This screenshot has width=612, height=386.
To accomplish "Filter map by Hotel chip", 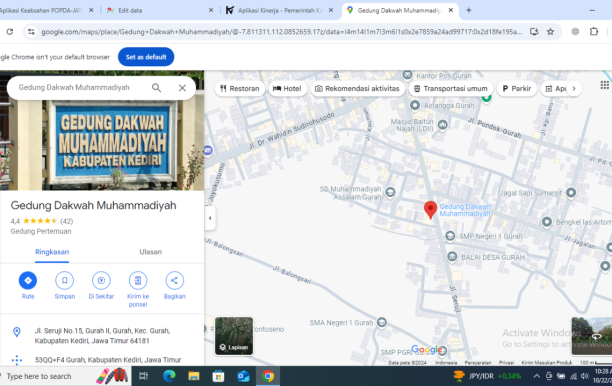I will 287,89.
